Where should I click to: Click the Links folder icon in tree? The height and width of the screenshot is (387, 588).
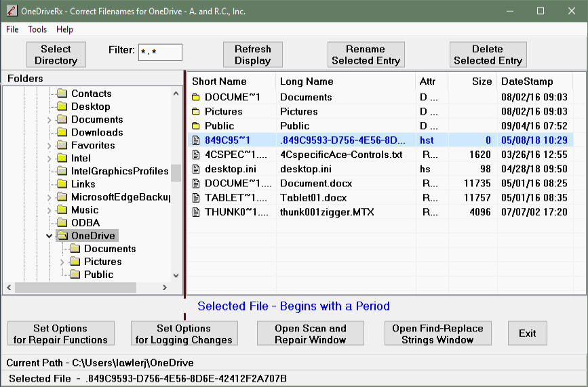(62, 184)
